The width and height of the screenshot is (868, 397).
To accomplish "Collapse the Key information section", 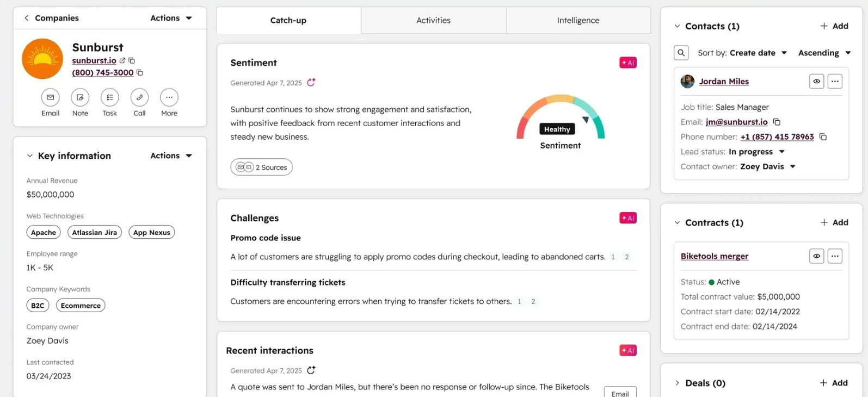I will [30, 156].
